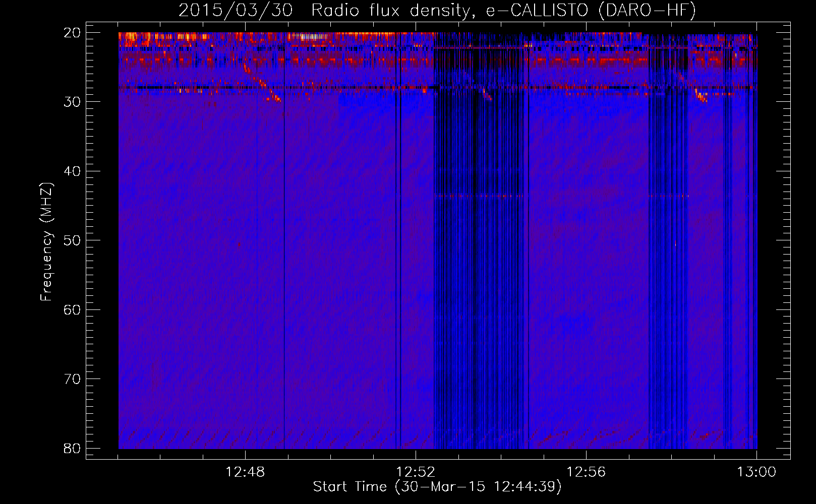This screenshot has height=504, width=816.
Task: Click the 13:00 time tick label
Action: click(x=756, y=472)
